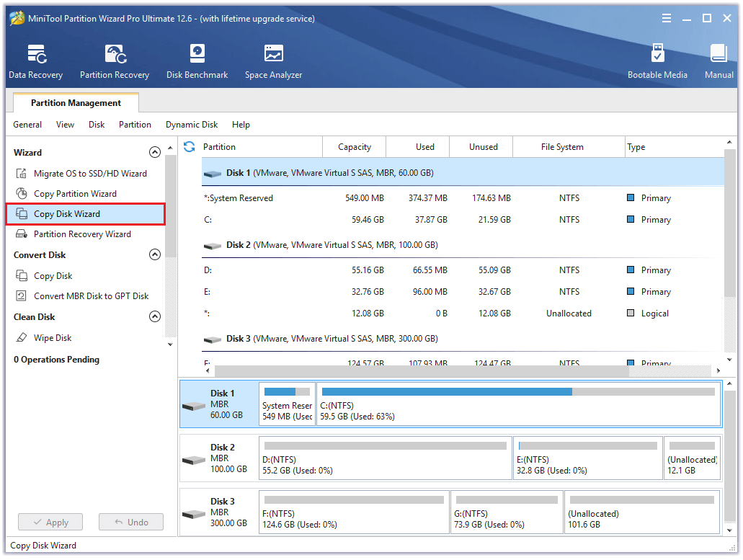Collapse the Wizard section
The image size is (743, 560).
[155, 152]
